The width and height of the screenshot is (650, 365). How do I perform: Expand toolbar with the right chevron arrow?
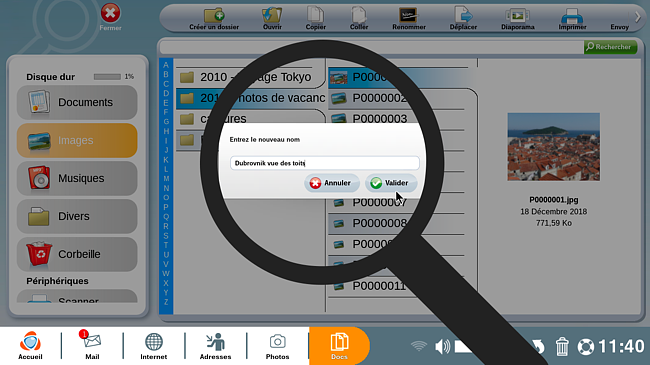pyautogui.click(x=638, y=17)
